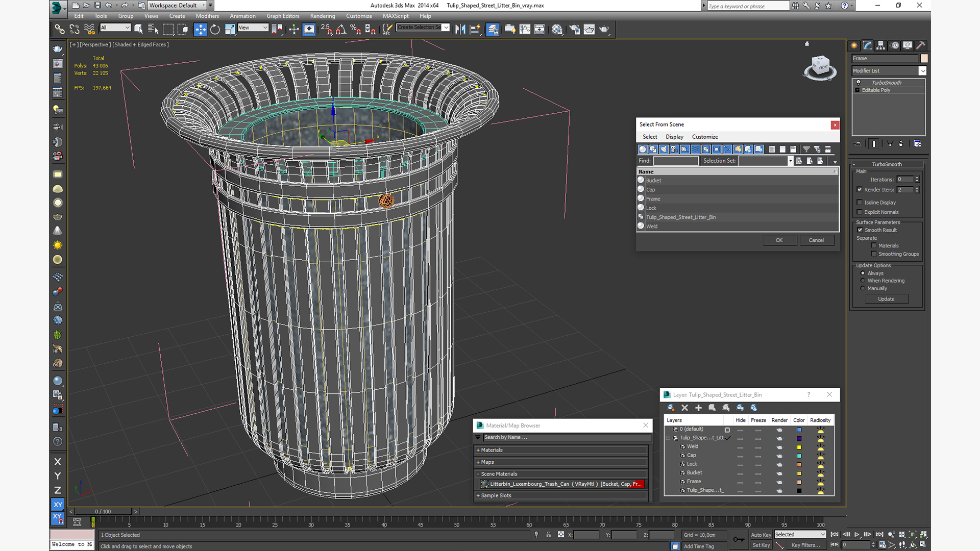
Task: Enable Separate by Materials checkbox
Action: 874,245
